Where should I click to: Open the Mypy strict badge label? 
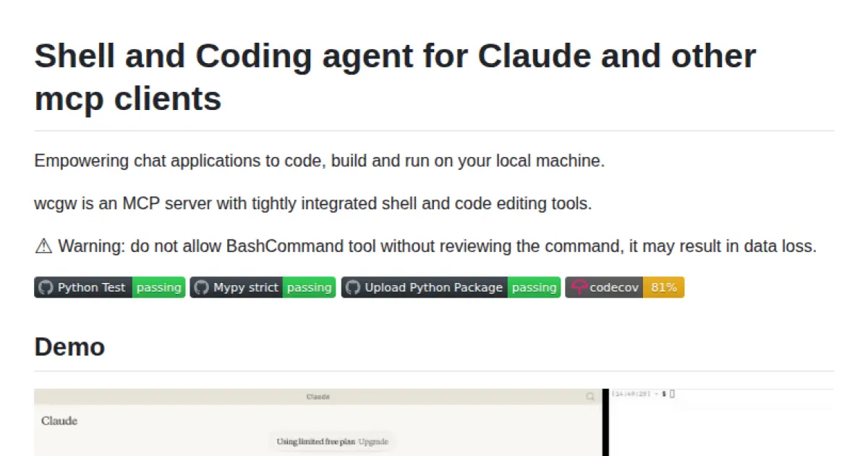click(246, 287)
